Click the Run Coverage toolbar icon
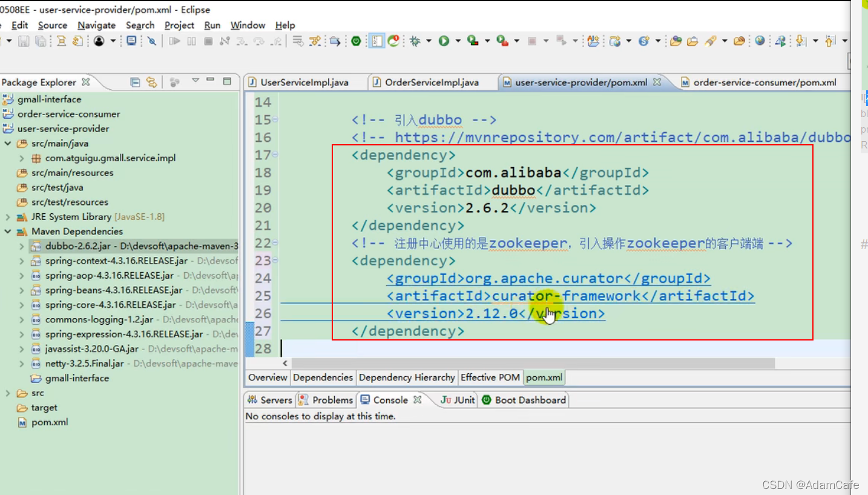Image resolution: width=868 pixels, height=495 pixels. pyautogui.click(x=473, y=41)
